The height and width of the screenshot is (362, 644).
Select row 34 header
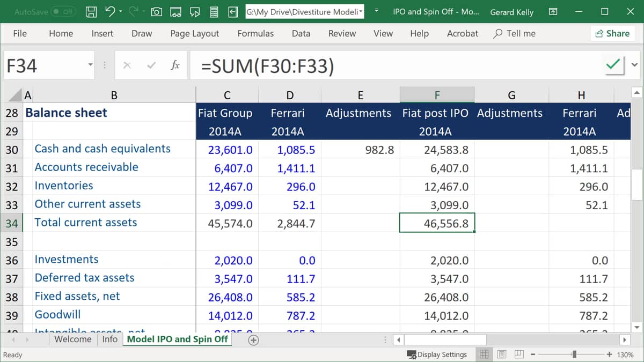[11, 223]
